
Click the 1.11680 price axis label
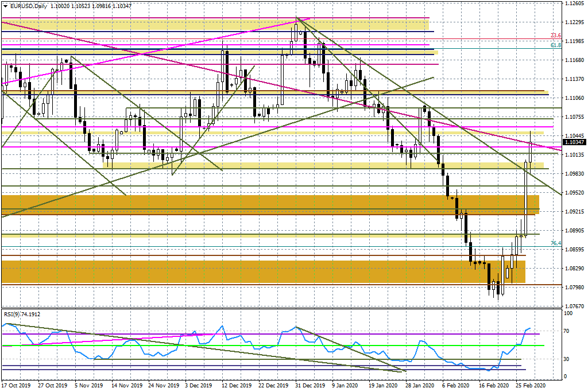pos(574,60)
